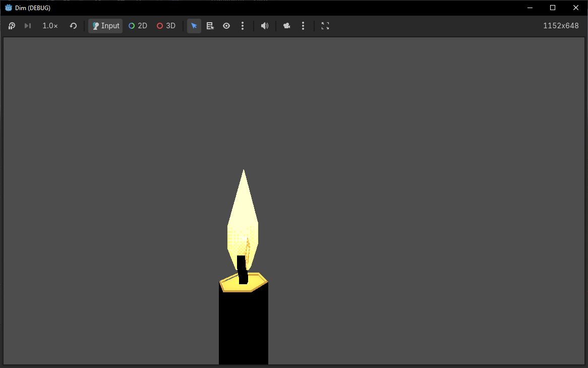Open the 1.0× game speed dropdown

point(50,26)
